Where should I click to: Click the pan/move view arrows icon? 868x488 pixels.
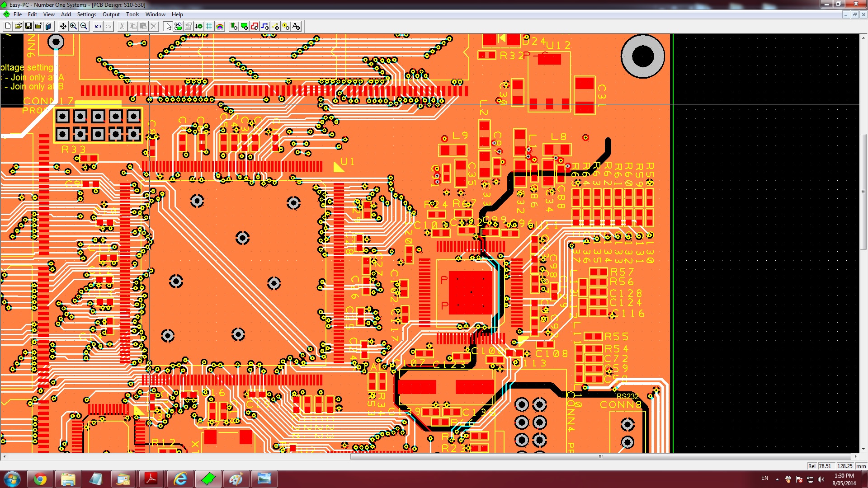pos(63,26)
